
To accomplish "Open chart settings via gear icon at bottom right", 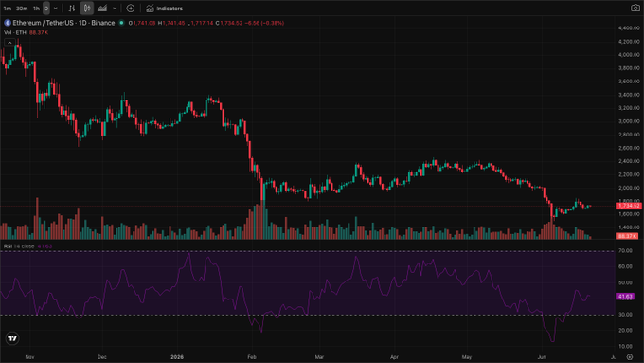I will pos(630,356).
